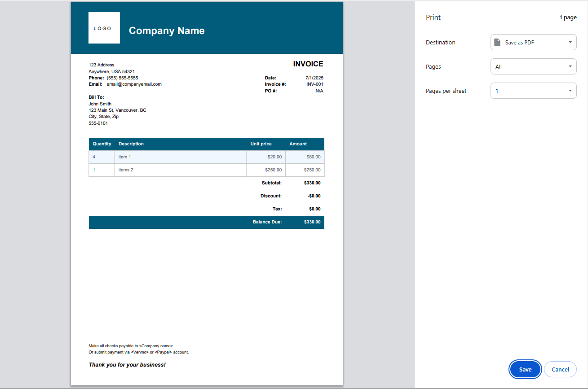Image resolution: width=588 pixels, height=389 pixels.
Task: Click the Balance Due total bar
Action: 207,222
